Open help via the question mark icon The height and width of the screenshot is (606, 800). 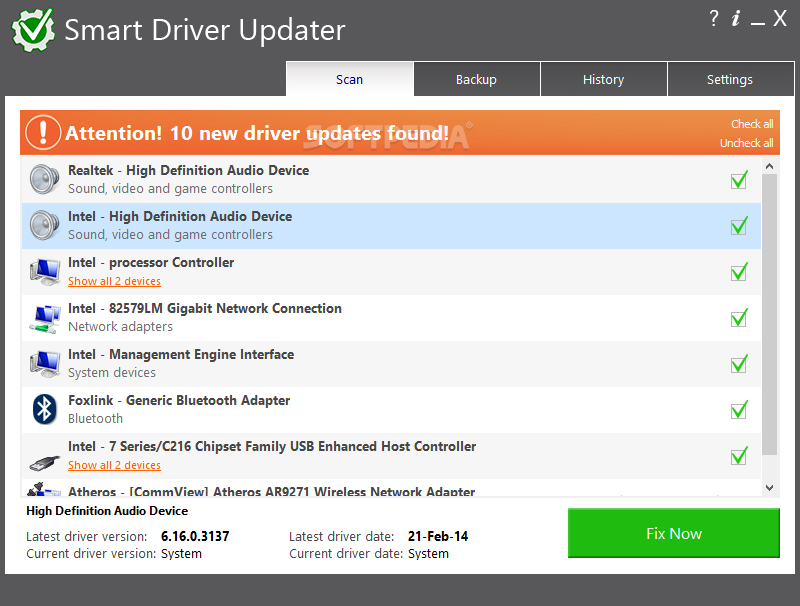(714, 19)
